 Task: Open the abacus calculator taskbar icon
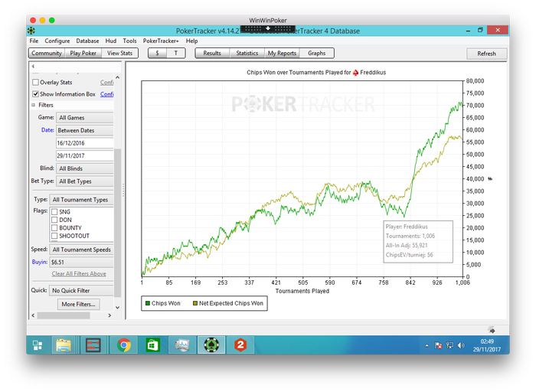[93, 345]
